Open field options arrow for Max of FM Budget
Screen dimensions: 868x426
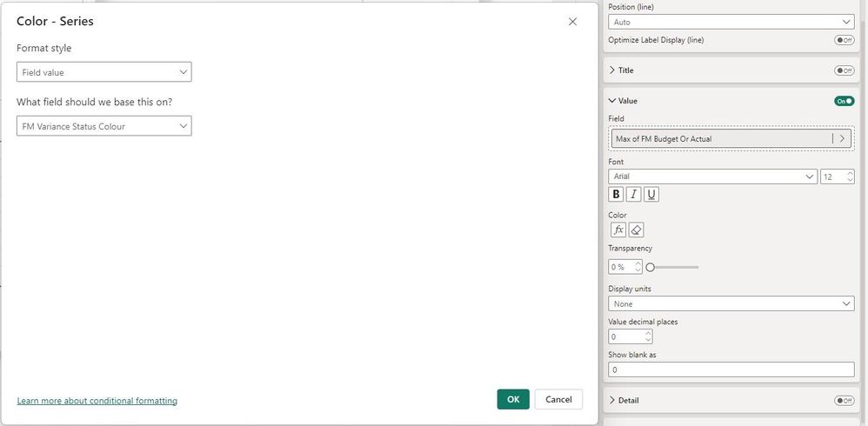pos(843,139)
